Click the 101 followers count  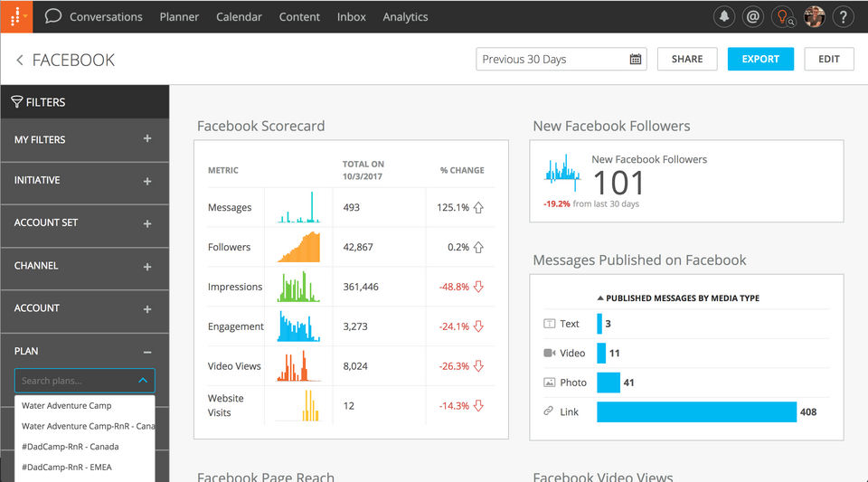[x=618, y=183]
